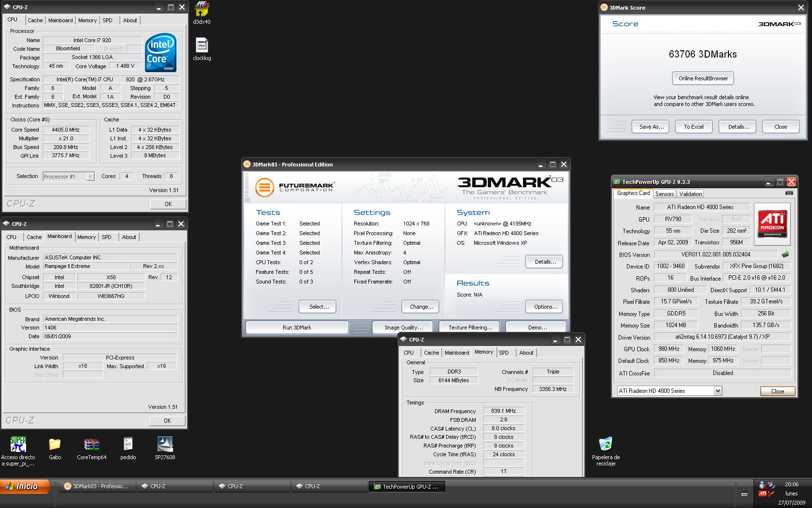Open the pedido text file icon
The width and height of the screenshot is (812, 508).
[x=128, y=448]
